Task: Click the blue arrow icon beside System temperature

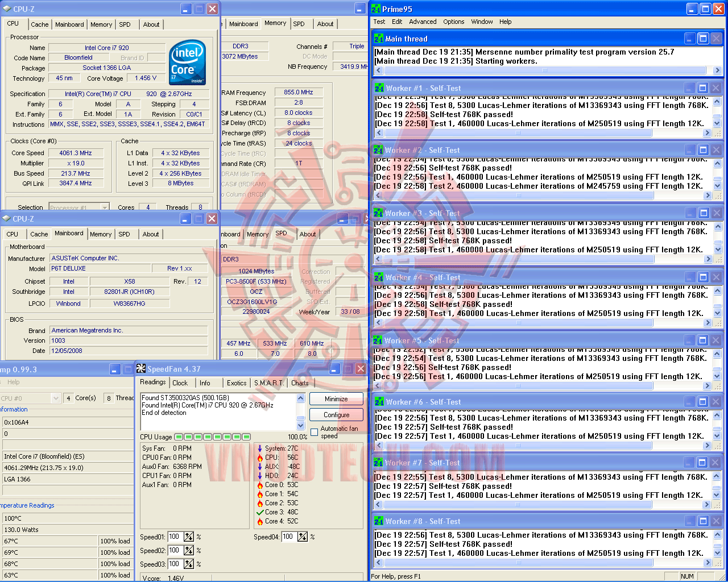Action: (260, 448)
